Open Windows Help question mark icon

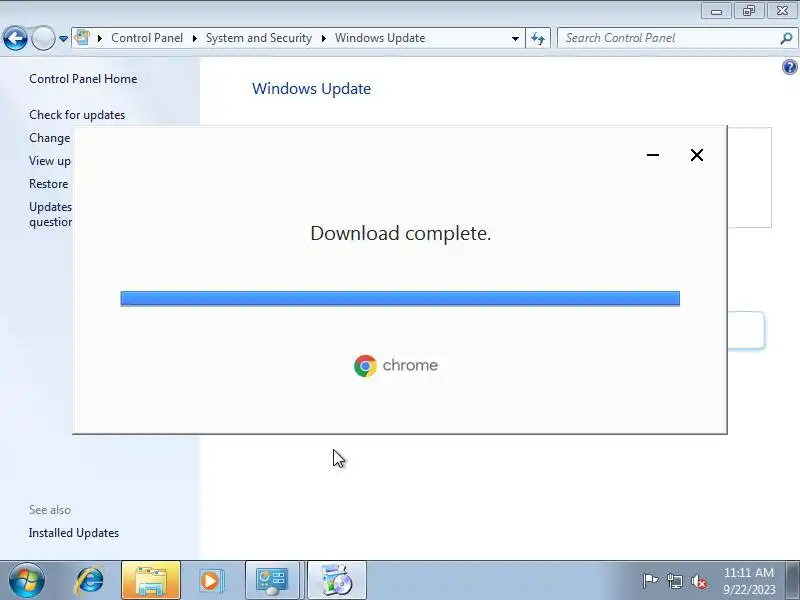[789, 67]
